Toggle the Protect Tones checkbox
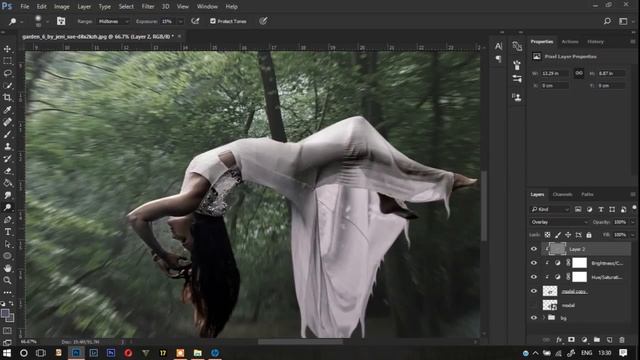The image size is (640, 360). tap(213, 21)
